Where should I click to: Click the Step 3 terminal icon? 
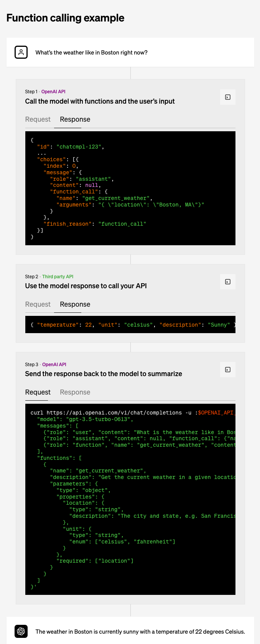[x=228, y=370]
